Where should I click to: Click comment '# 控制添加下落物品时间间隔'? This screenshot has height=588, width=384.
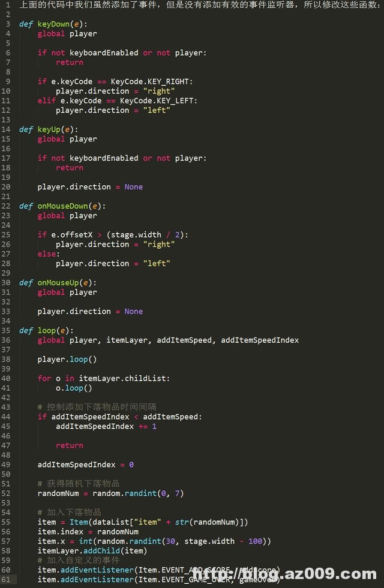[x=97, y=407]
